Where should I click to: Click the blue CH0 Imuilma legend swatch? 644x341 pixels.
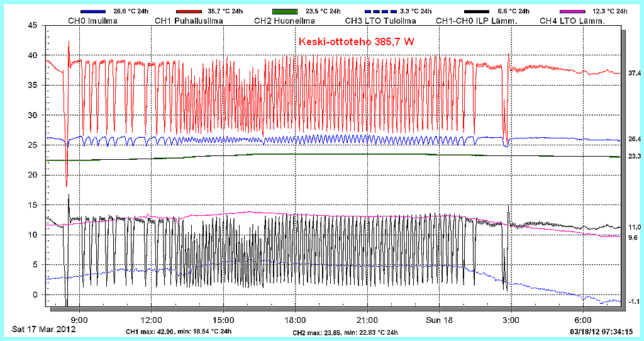click(95, 11)
